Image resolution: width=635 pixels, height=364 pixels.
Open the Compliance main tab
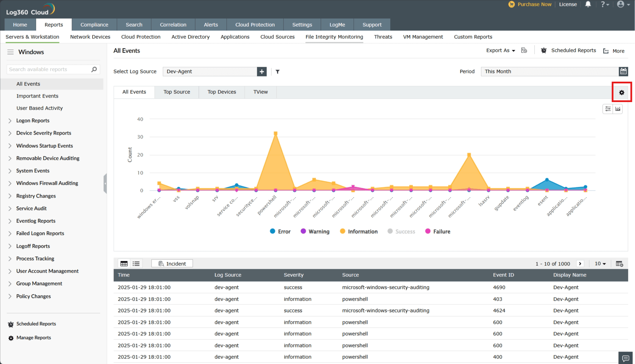coord(94,25)
